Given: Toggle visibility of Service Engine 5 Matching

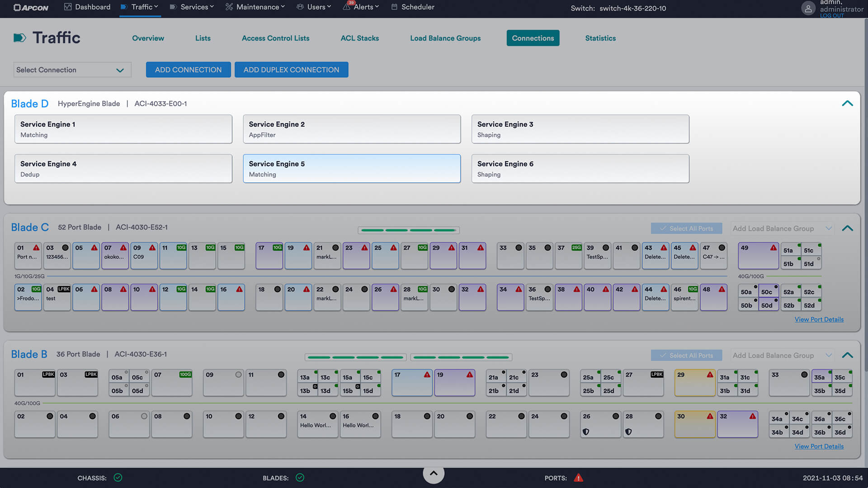Looking at the screenshot, I should [x=351, y=168].
